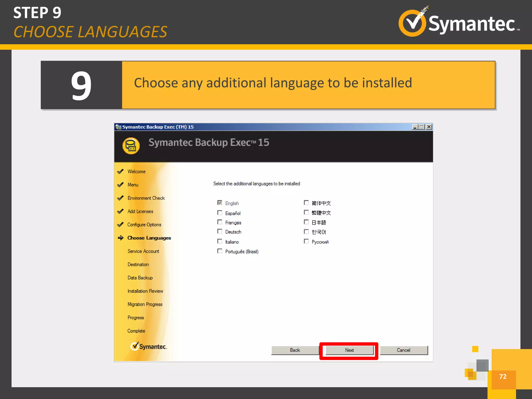Click the Symantec logo in slide header
The image size is (532, 399).
tap(459, 22)
